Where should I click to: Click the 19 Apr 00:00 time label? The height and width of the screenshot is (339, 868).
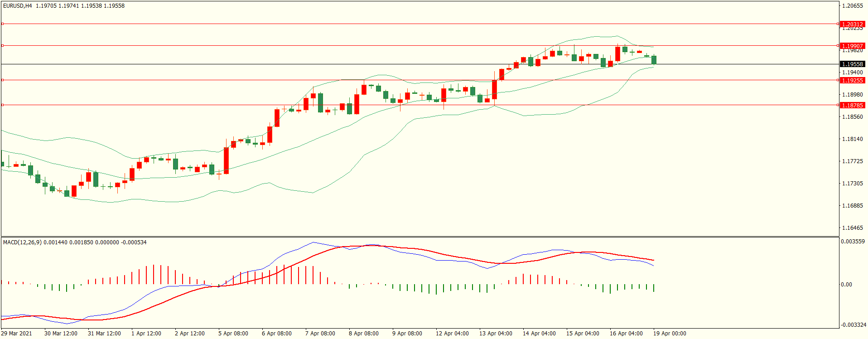670,334
